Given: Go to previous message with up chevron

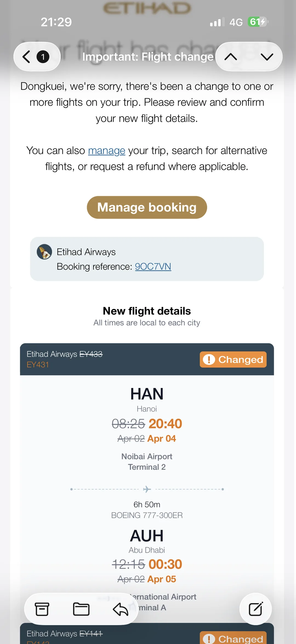Looking at the screenshot, I should pos(231,57).
